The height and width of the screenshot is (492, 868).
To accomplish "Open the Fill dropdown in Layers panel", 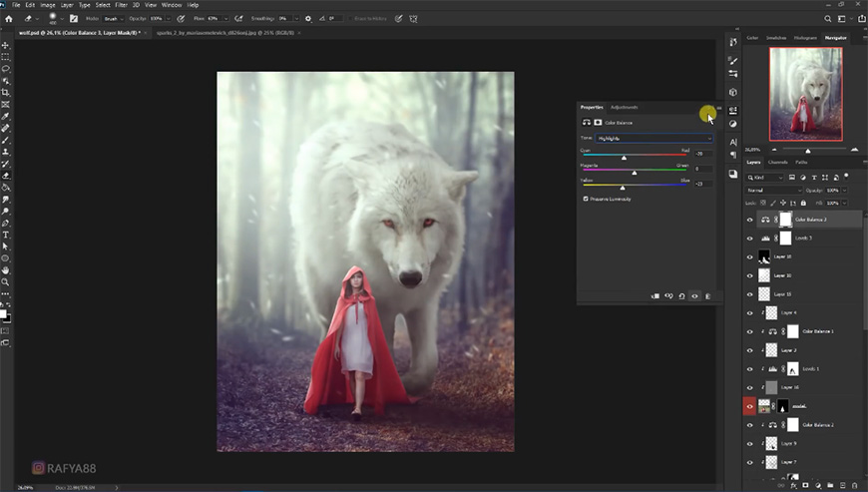I will tap(844, 204).
